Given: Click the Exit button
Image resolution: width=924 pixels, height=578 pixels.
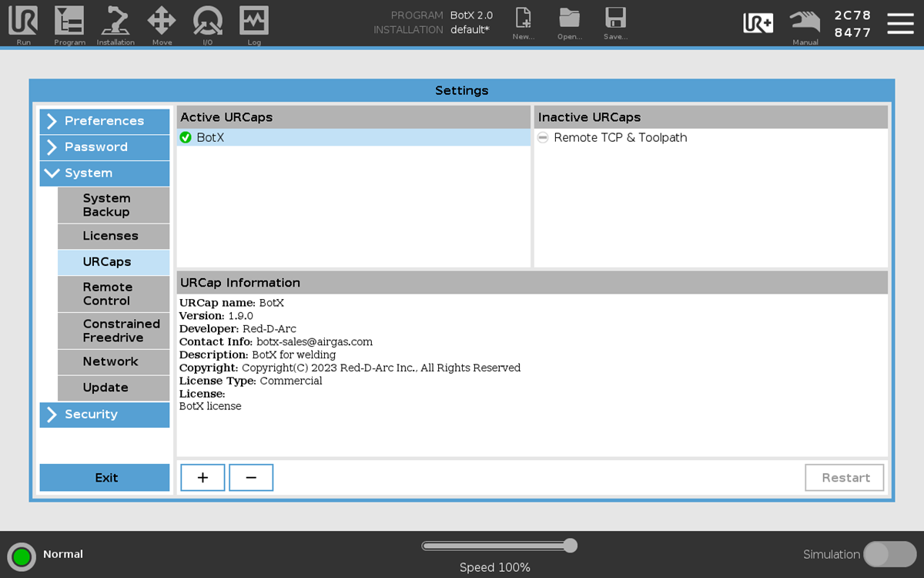Looking at the screenshot, I should click(105, 478).
